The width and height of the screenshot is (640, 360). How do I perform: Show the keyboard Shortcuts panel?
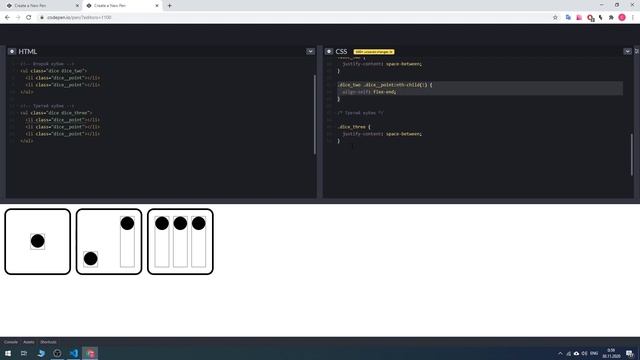(x=48, y=342)
